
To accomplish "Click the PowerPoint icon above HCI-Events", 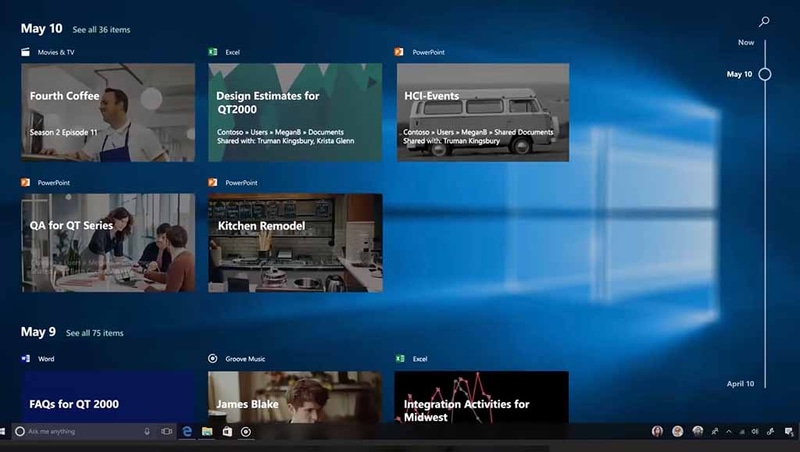I will [399, 52].
